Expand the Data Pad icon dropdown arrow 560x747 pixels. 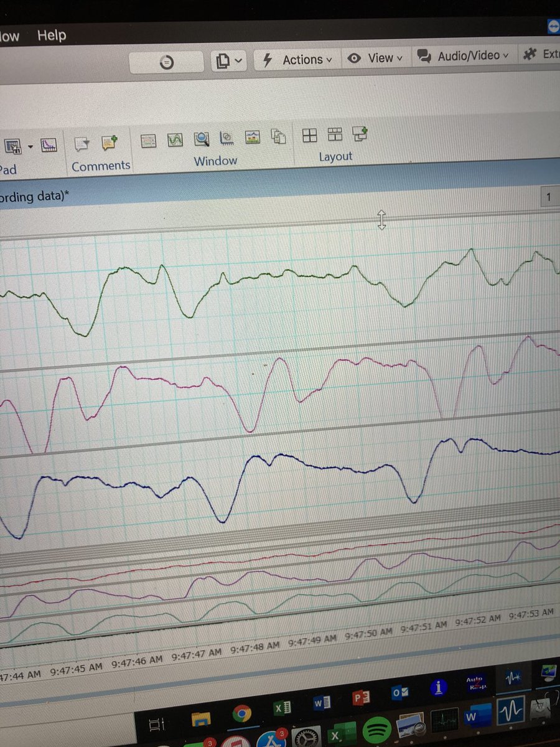point(30,147)
